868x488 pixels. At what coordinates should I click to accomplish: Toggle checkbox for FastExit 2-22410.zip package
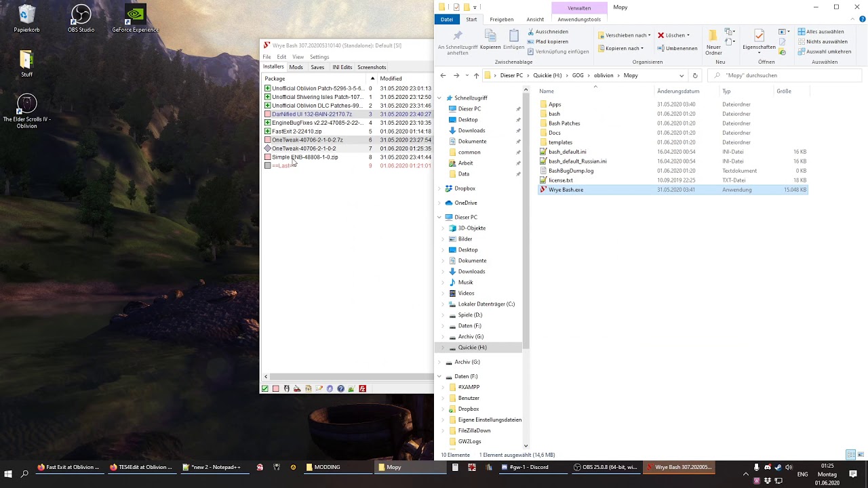pyautogui.click(x=267, y=131)
